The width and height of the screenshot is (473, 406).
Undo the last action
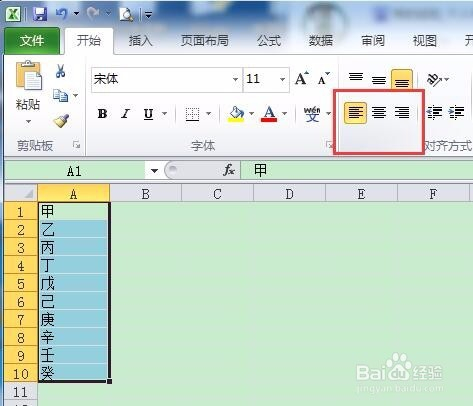(x=62, y=14)
